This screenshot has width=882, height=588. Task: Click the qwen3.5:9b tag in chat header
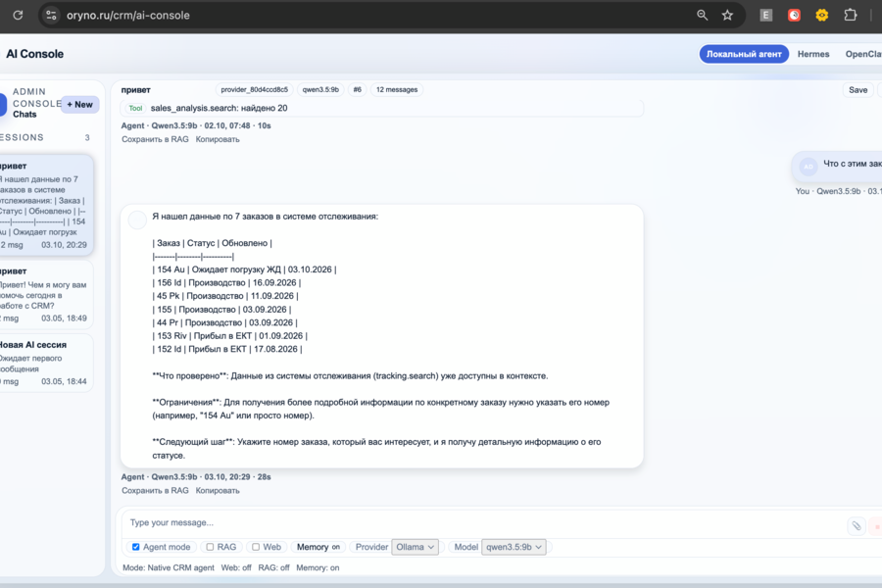click(x=320, y=89)
